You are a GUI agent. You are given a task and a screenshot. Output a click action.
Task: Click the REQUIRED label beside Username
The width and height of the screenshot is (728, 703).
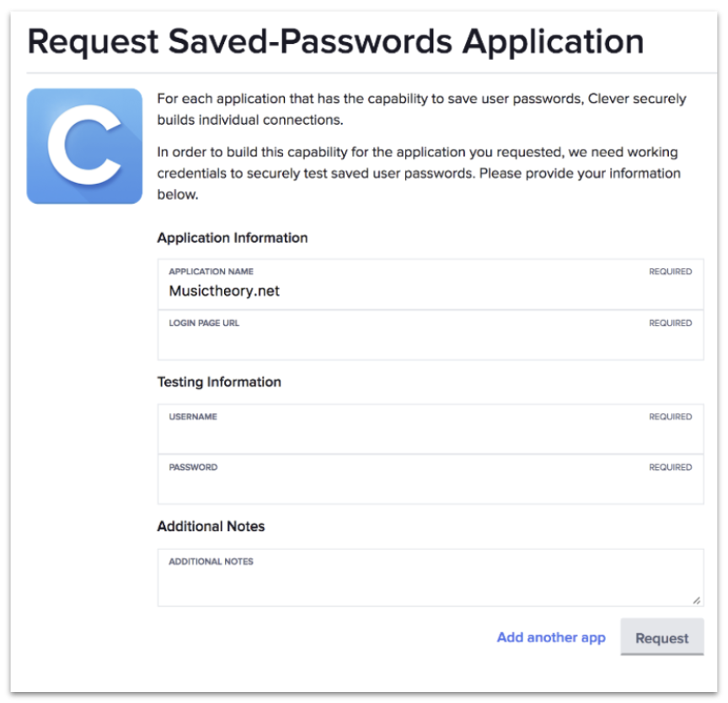click(671, 416)
